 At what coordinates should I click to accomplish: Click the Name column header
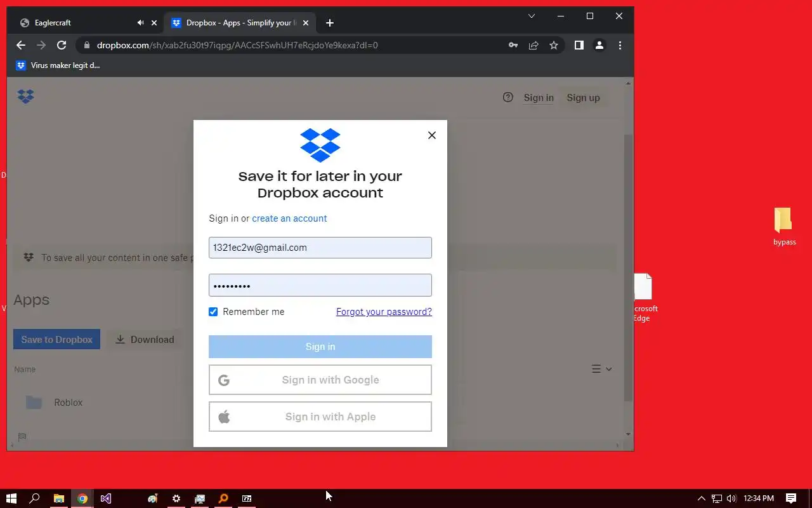(x=25, y=370)
